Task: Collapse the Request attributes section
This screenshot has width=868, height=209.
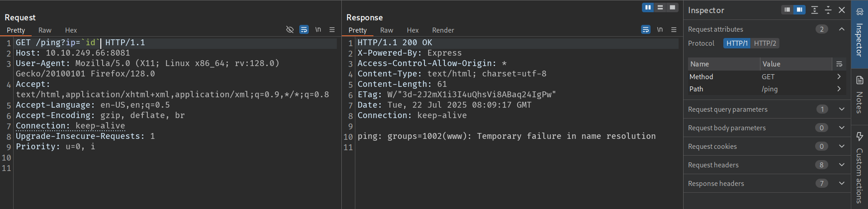Action: coord(841,29)
